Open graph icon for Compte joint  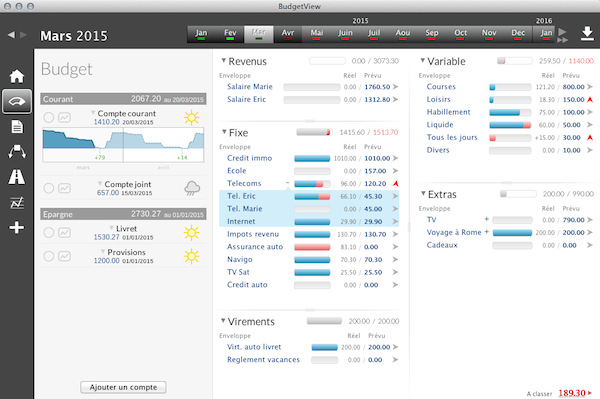coord(64,188)
